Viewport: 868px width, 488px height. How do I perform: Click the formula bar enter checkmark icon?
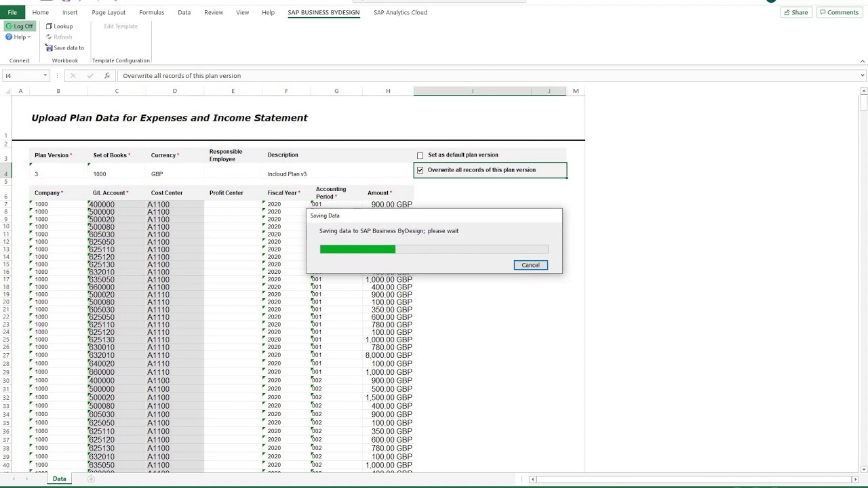90,76
